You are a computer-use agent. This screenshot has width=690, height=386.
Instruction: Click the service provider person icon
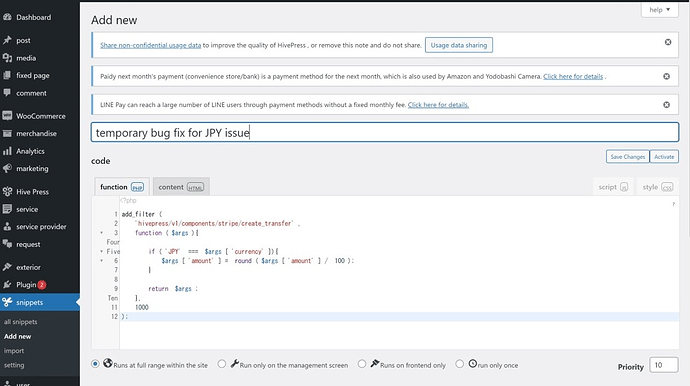pos(7,227)
